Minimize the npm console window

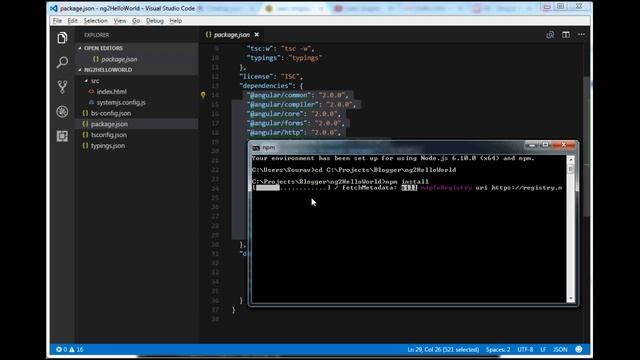click(532, 145)
